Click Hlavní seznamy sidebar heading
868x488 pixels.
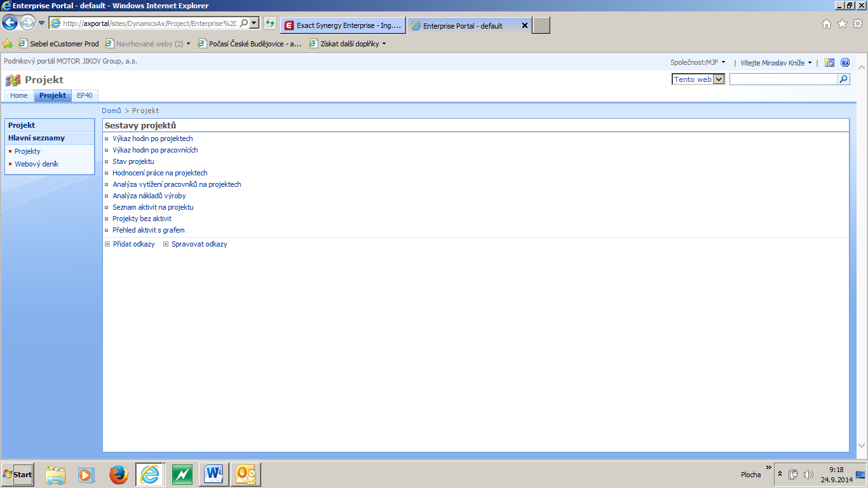[50, 138]
